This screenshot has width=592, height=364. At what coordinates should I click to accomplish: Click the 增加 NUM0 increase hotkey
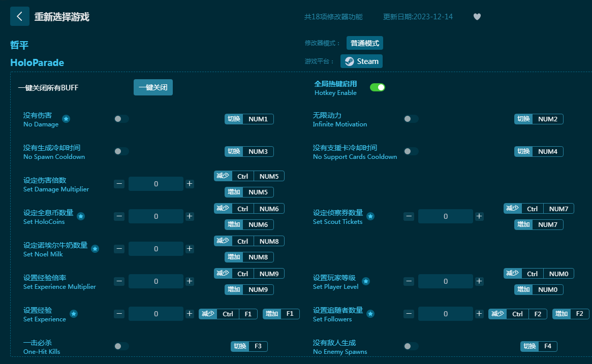(x=539, y=289)
